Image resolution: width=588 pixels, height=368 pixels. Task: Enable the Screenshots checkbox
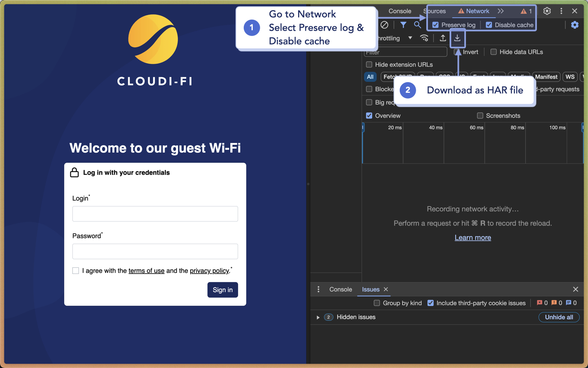coord(480,116)
